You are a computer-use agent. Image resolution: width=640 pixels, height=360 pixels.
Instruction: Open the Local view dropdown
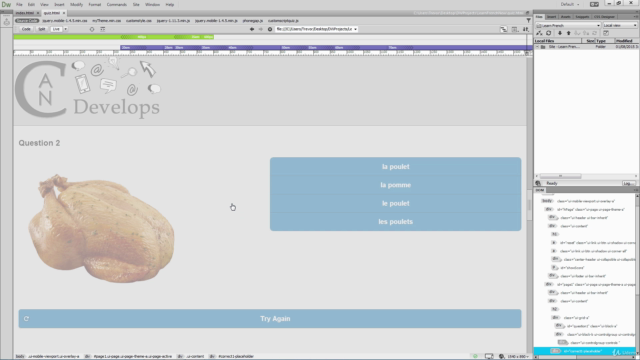click(x=620, y=25)
